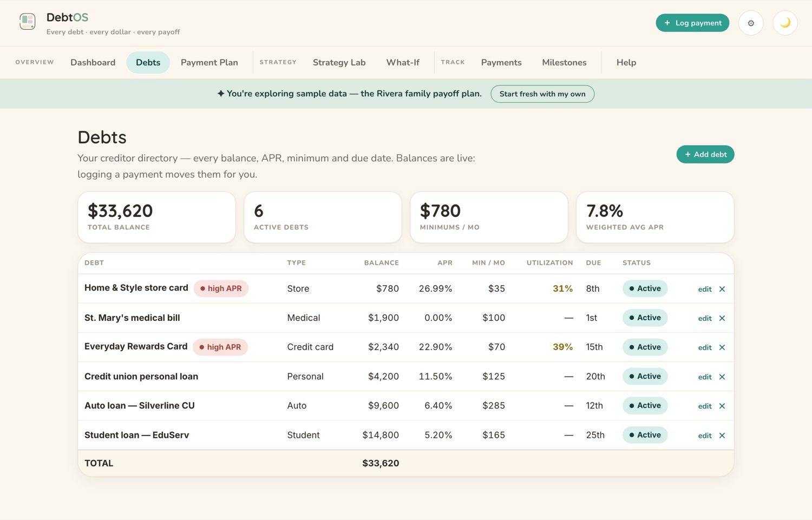Click the $9,600 balance cell
The height and width of the screenshot is (520, 812).
coord(383,405)
